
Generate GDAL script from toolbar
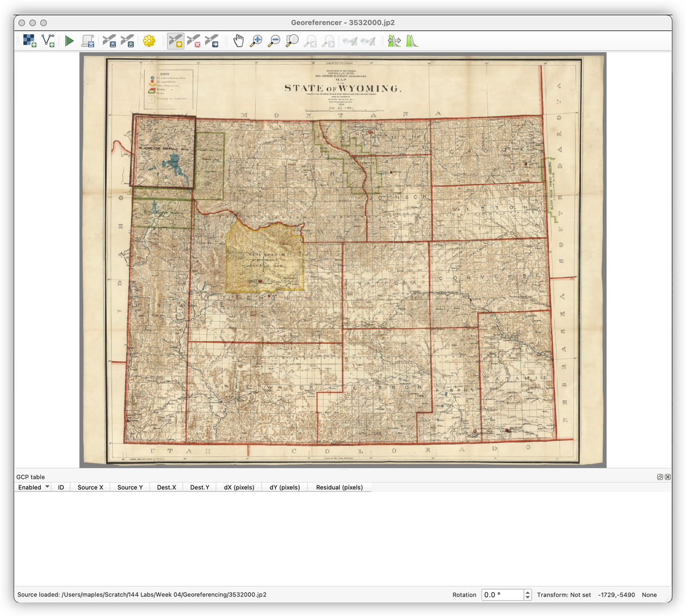(x=88, y=41)
